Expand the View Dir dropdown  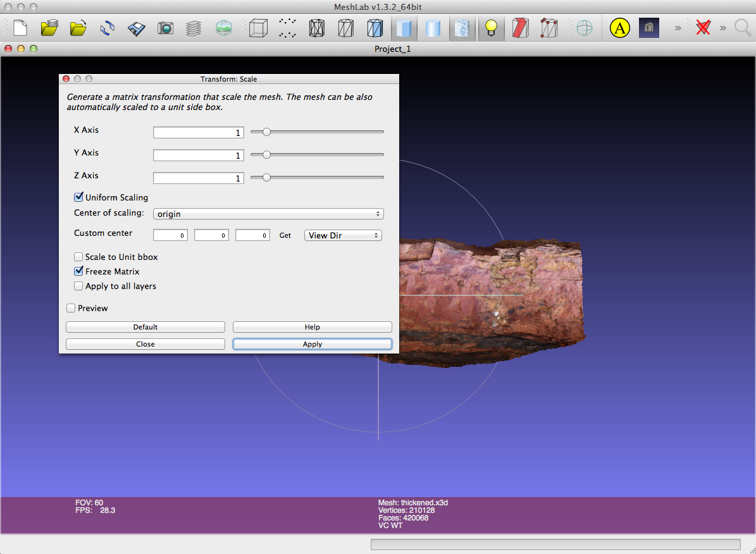[x=343, y=235]
